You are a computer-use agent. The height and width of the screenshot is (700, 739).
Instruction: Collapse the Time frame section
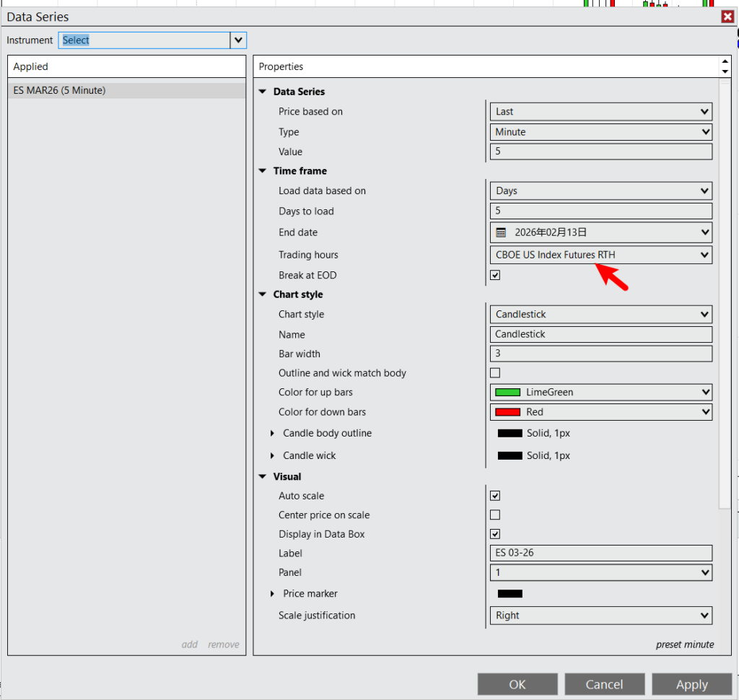coord(263,171)
